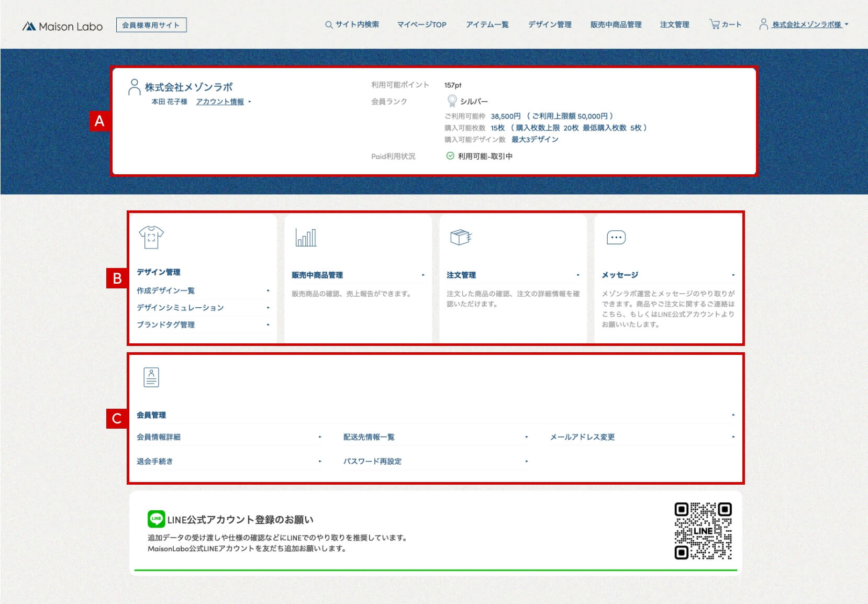Screen dimensions: 868x604
Task: Click the シルバー rank text
Action: coord(474,101)
